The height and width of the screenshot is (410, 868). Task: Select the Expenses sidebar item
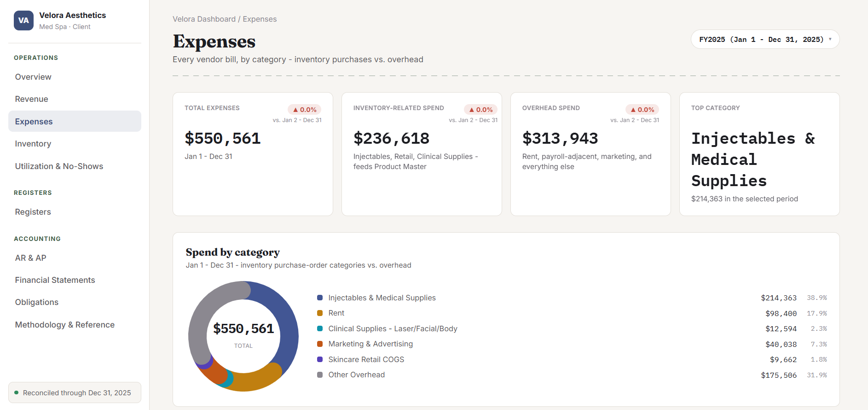coord(75,122)
